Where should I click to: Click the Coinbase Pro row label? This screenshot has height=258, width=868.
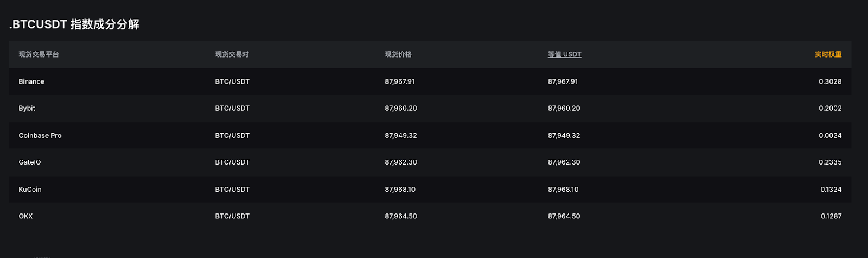40,135
